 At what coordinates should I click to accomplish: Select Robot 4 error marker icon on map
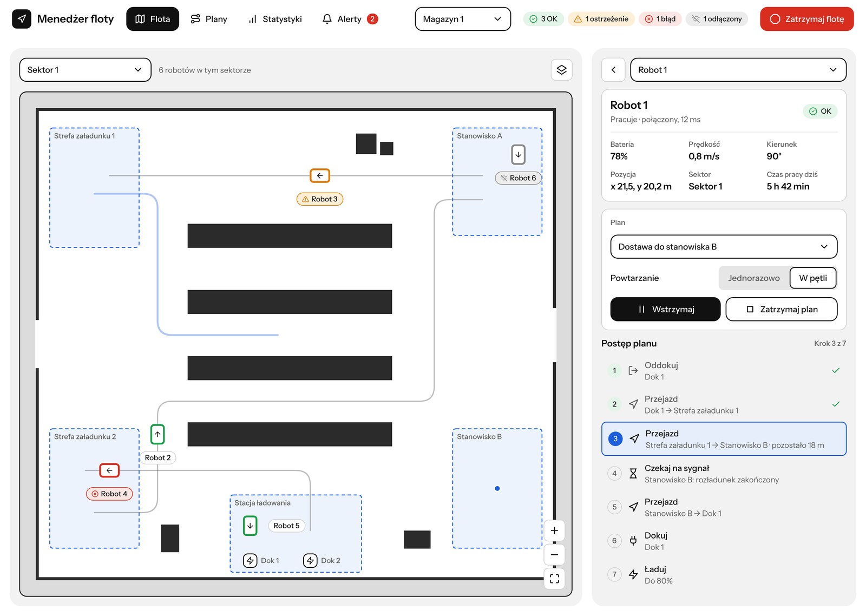109,470
